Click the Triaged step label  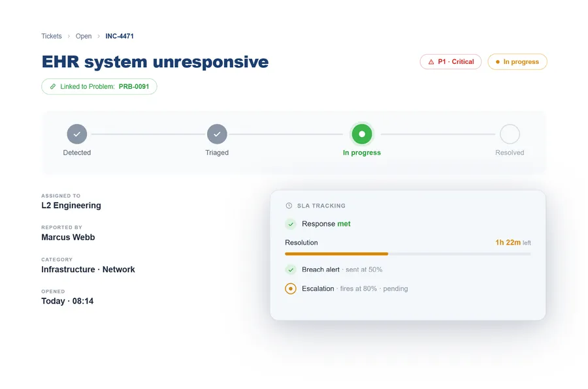[x=217, y=153]
